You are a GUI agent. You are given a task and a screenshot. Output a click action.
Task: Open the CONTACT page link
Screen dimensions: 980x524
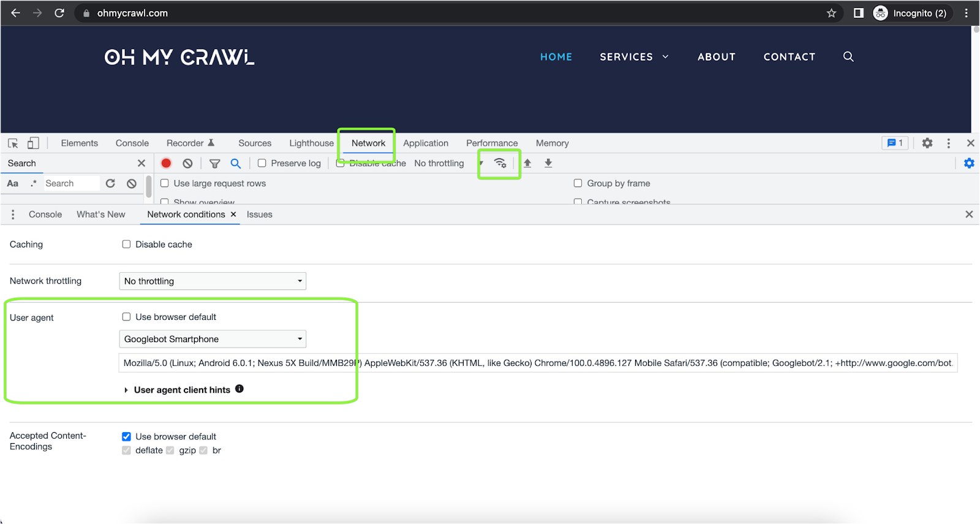790,56
